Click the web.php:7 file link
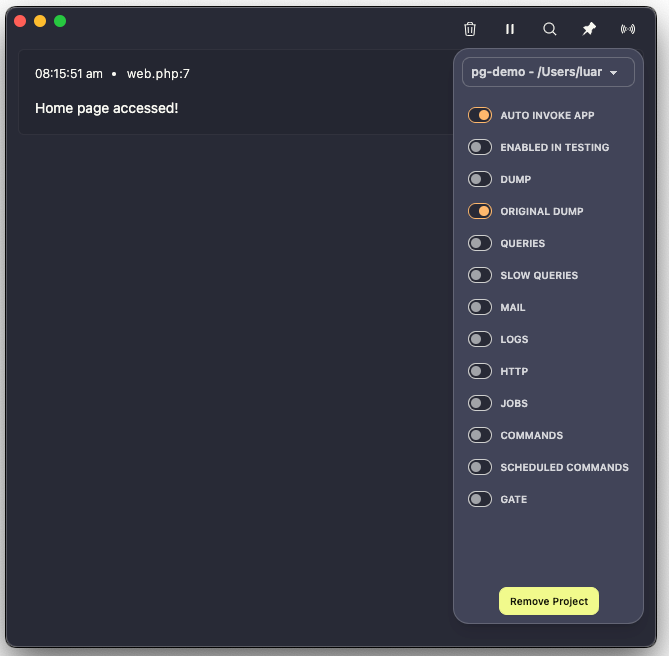Image resolution: width=669 pixels, height=656 pixels. click(x=158, y=74)
